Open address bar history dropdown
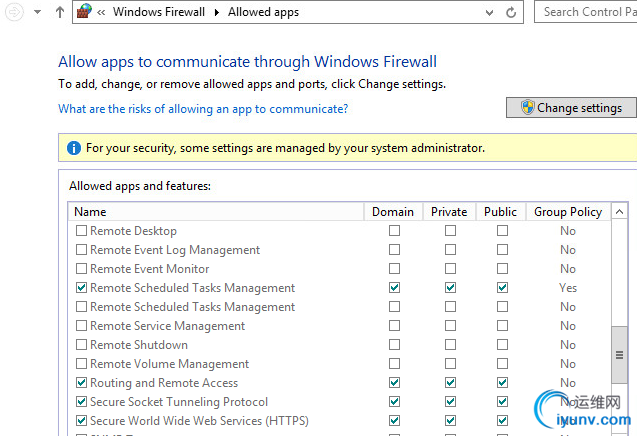This screenshot has width=637, height=436. [490, 13]
